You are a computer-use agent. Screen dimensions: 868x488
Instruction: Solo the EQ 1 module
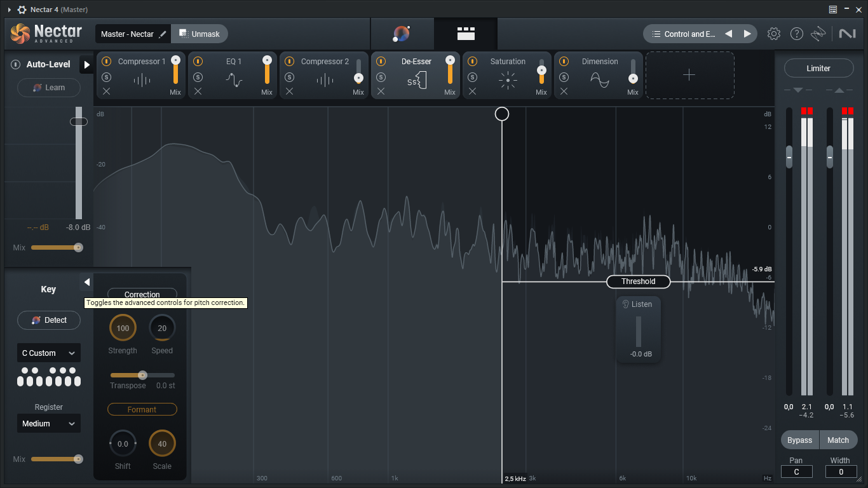(x=198, y=77)
